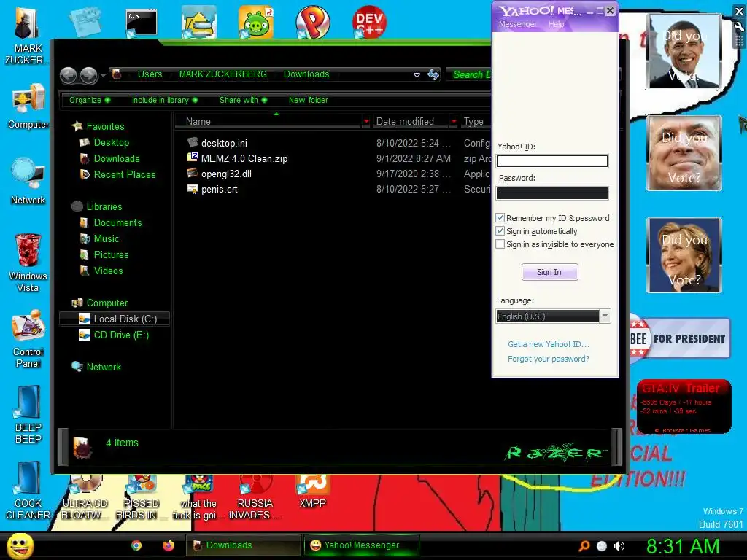
Task: Open the Date modified column filter arrow
Action: [x=454, y=122]
